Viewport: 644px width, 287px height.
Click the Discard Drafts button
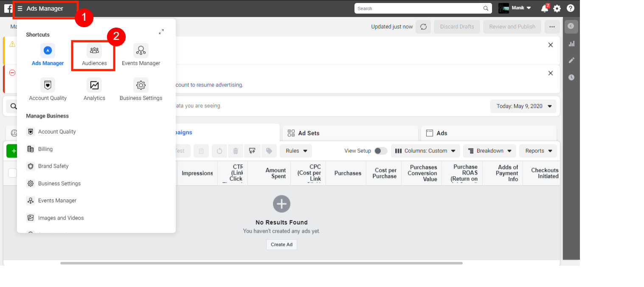click(x=457, y=27)
